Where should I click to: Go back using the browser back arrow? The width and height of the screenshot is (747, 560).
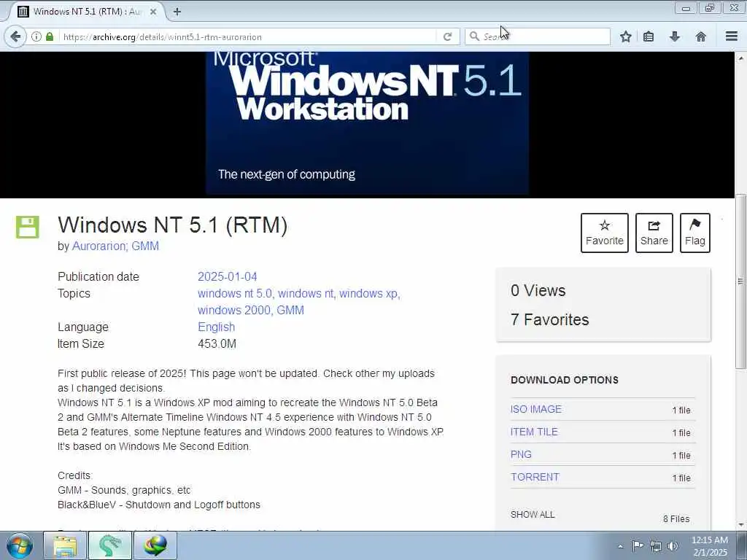coord(15,36)
